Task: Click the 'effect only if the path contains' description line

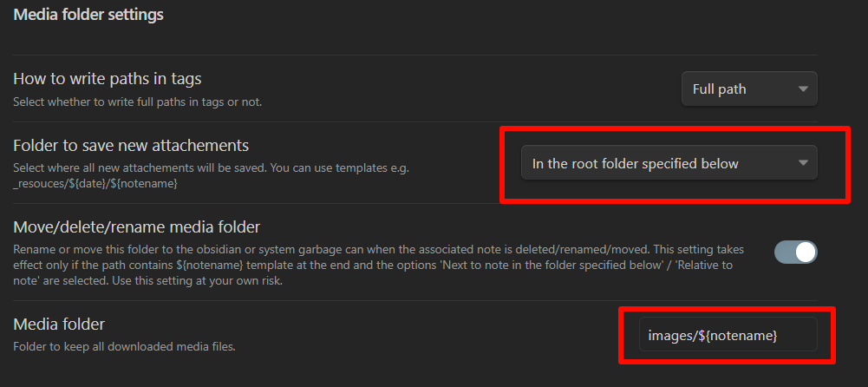Action: coord(104,266)
